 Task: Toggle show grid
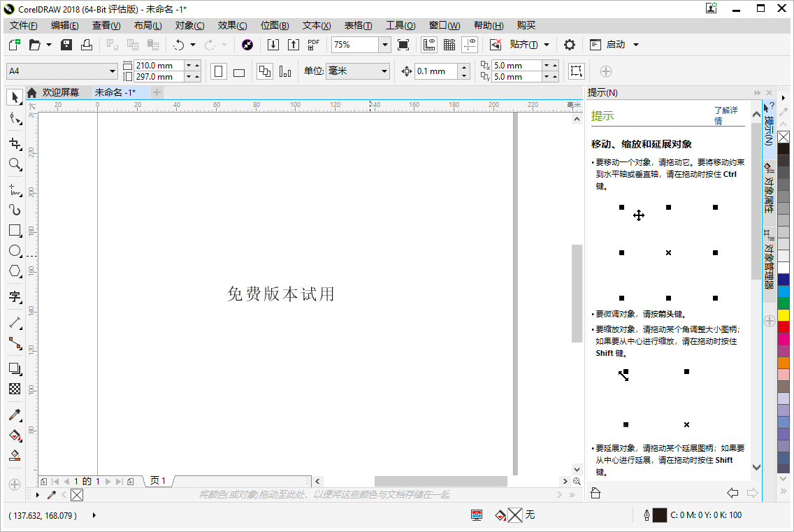pos(449,45)
